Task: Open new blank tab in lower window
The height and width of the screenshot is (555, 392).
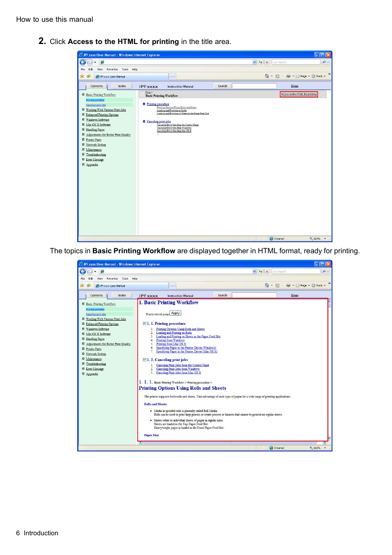Action: (x=172, y=286)
